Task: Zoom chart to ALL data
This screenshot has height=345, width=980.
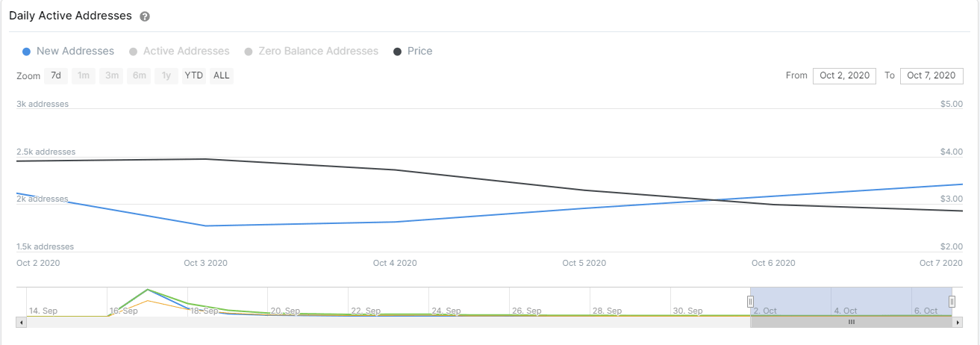Action: pyautogui.click(x=222, y=75)
